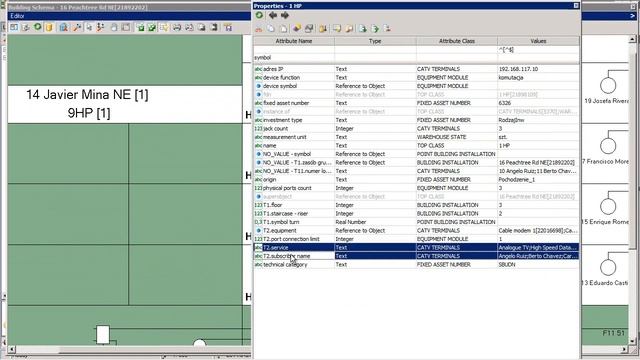This screenshot has width=640, height=360.
Task: Click the green refresh icon in Properties toolbar
Action: pos(259,16)
